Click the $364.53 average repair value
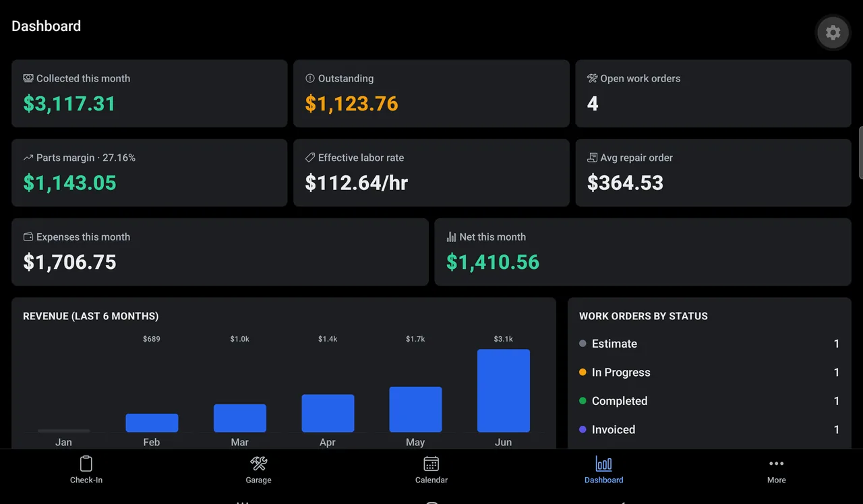The height and width of the screenshot is (504, 863). 626,183
